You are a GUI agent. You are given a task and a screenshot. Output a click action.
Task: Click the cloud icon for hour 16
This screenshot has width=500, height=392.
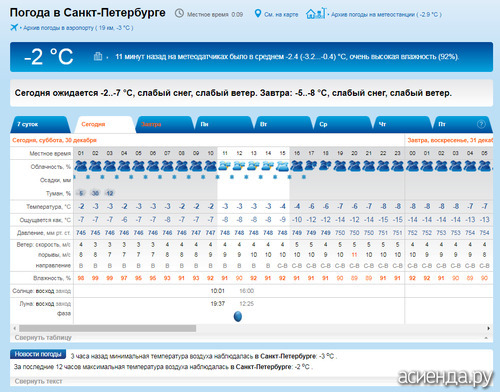click(297, 166)
